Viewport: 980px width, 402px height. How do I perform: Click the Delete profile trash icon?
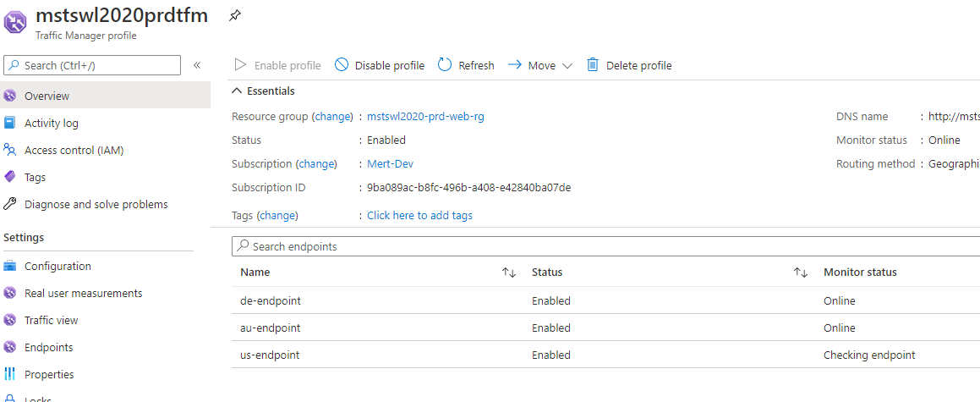pos(593,65)
